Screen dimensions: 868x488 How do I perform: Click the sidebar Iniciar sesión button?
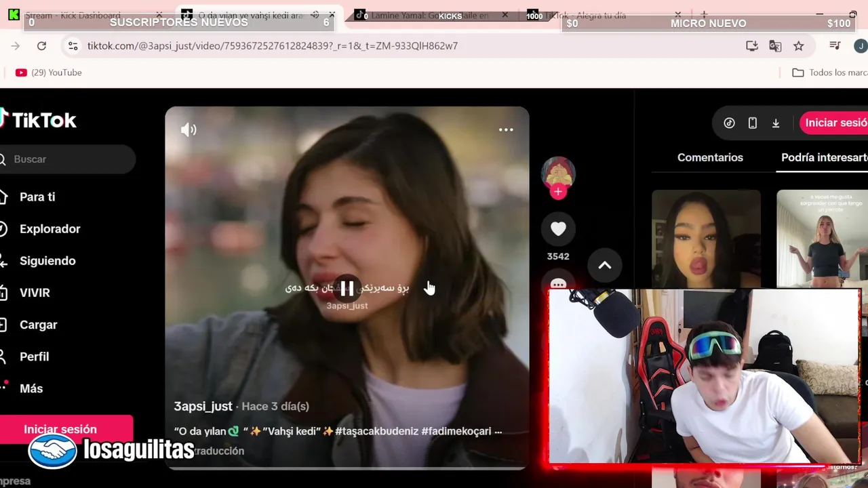click(66, 429)
